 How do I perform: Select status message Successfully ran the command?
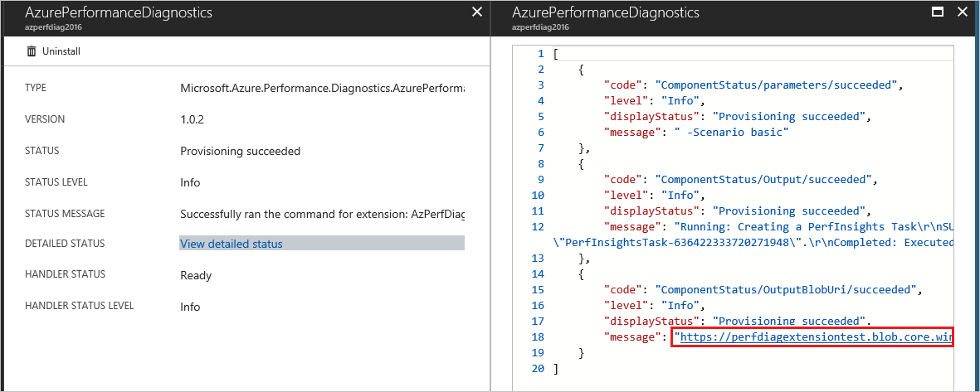click(323, 214)
